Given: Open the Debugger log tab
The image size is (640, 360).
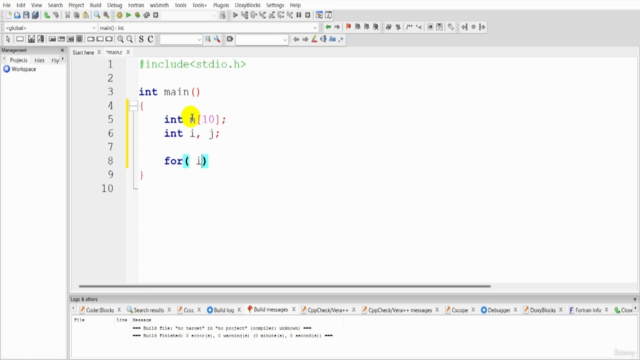Looking at the screenshot, I should [496, 310].
